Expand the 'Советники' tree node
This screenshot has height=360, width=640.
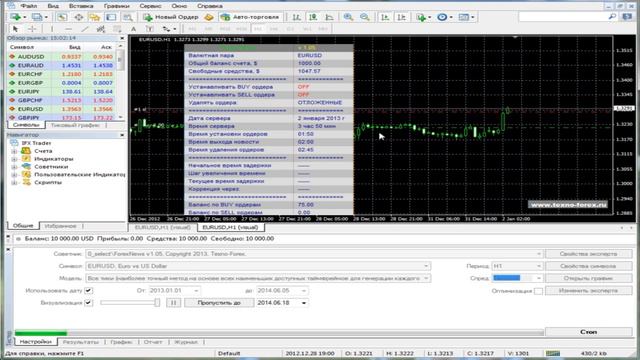tap(14, 167)
